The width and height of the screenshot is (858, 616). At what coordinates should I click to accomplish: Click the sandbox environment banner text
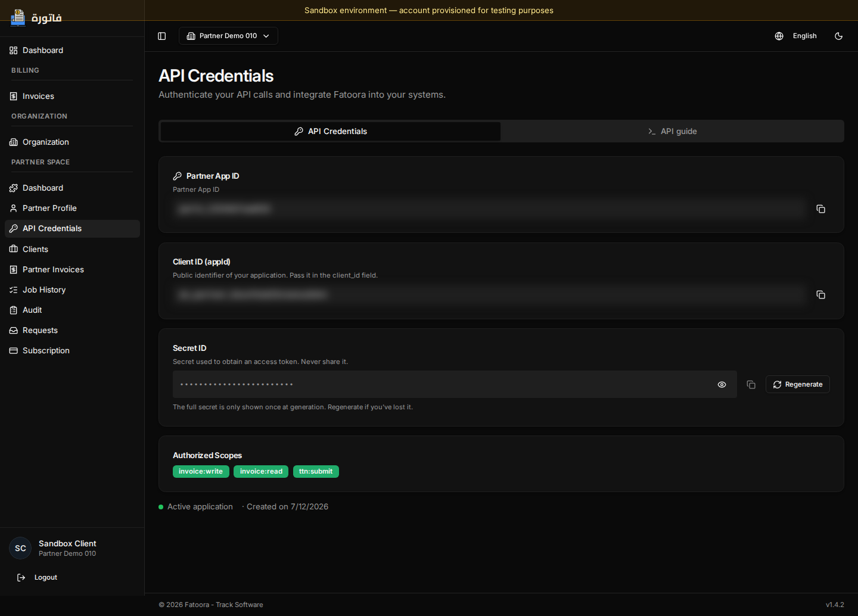click(x=429, y=10)
